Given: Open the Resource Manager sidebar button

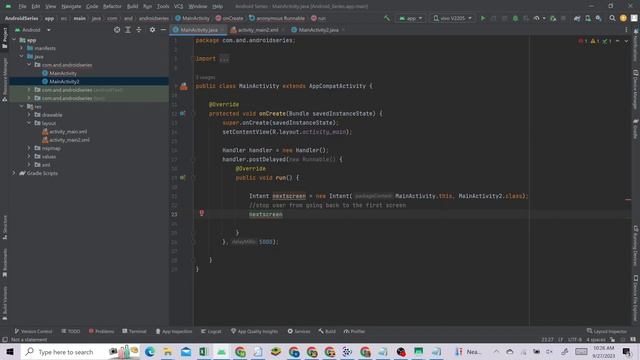Looking at the screenshot, I should [4, 79].
